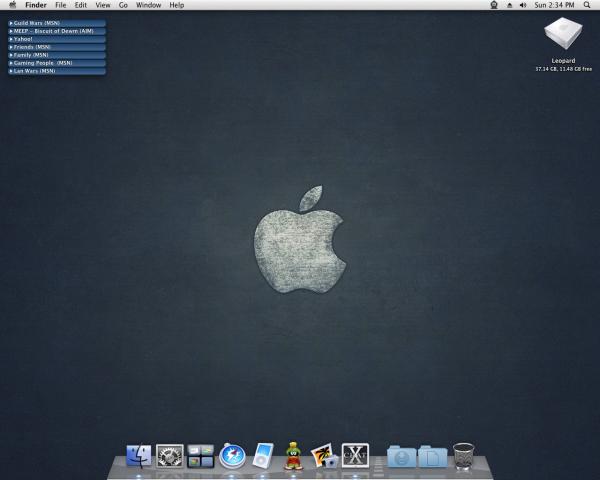Viewport: 600px width, 480px height.
Task: Open the Apple menu
Action: pyautogui.click(x=12, y=5)
